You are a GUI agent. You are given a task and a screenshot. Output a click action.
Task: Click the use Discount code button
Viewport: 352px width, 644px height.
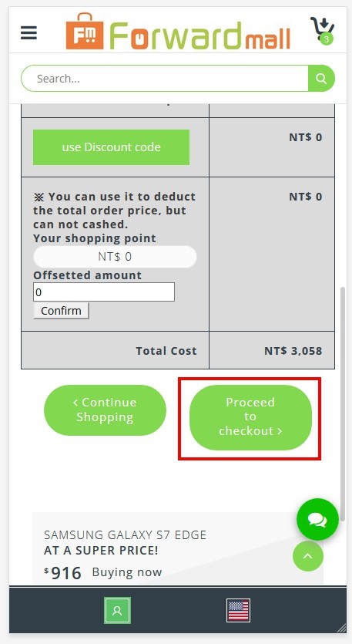(x=111, y=147)
